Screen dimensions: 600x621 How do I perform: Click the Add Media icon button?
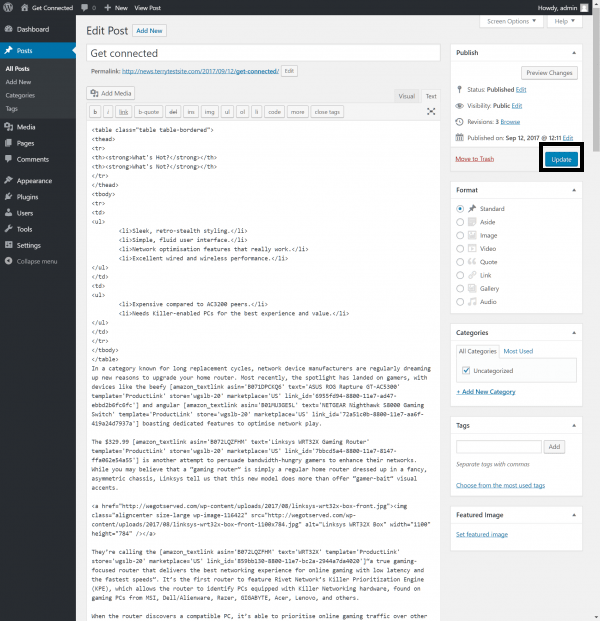pos(110,93)
